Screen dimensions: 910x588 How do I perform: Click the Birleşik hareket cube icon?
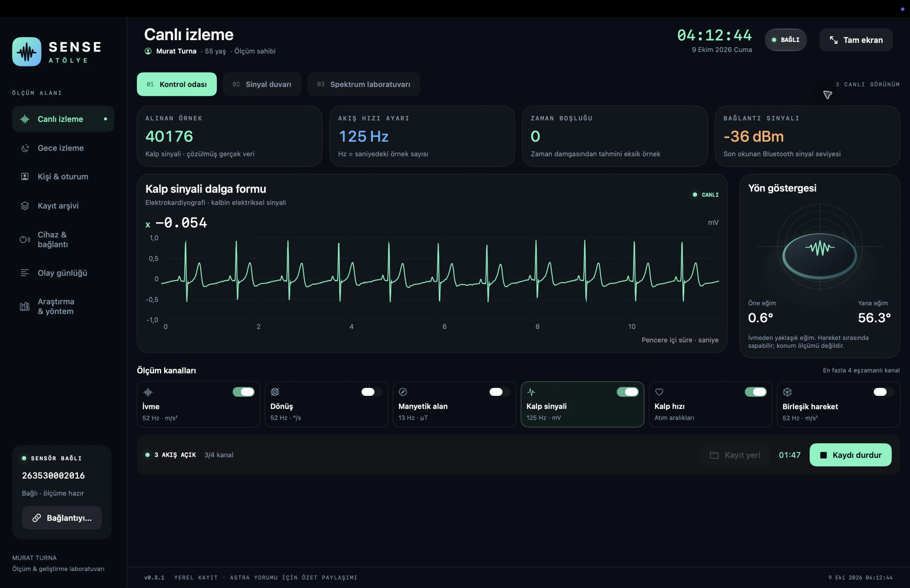pos(787,392)
